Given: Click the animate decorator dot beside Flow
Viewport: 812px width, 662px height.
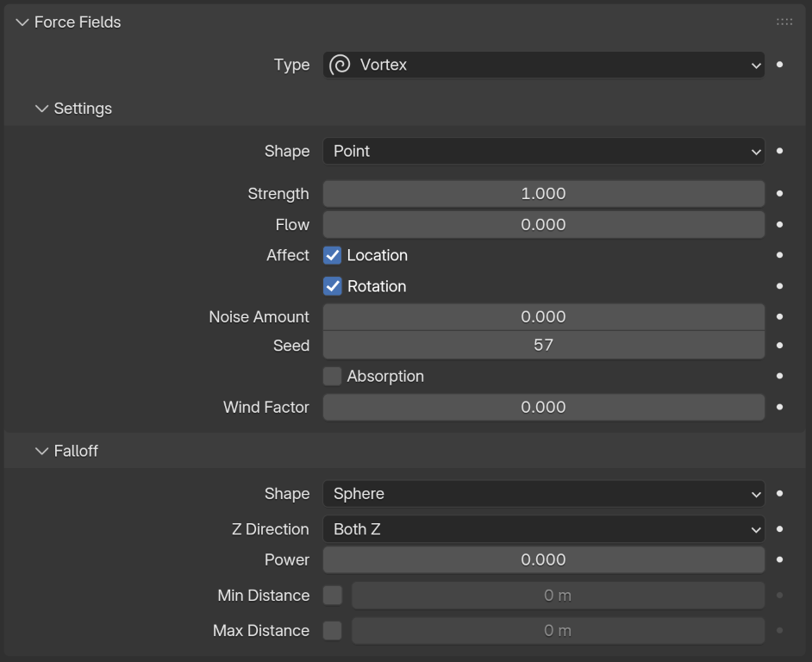Looking at the screenshot, I should click(x=779, y=224).
